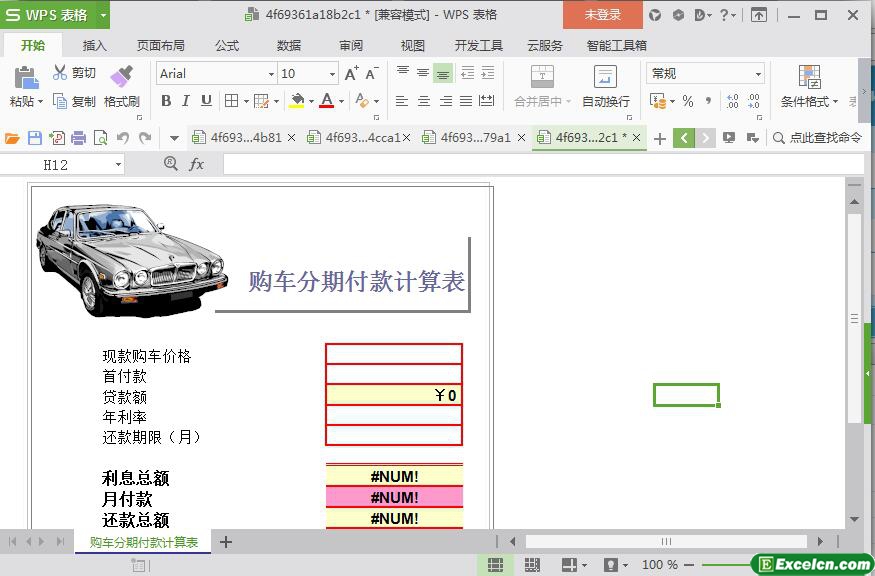875x576 pixels.
Task: Click the 未登录 login button
Action: tap(602, 15)
